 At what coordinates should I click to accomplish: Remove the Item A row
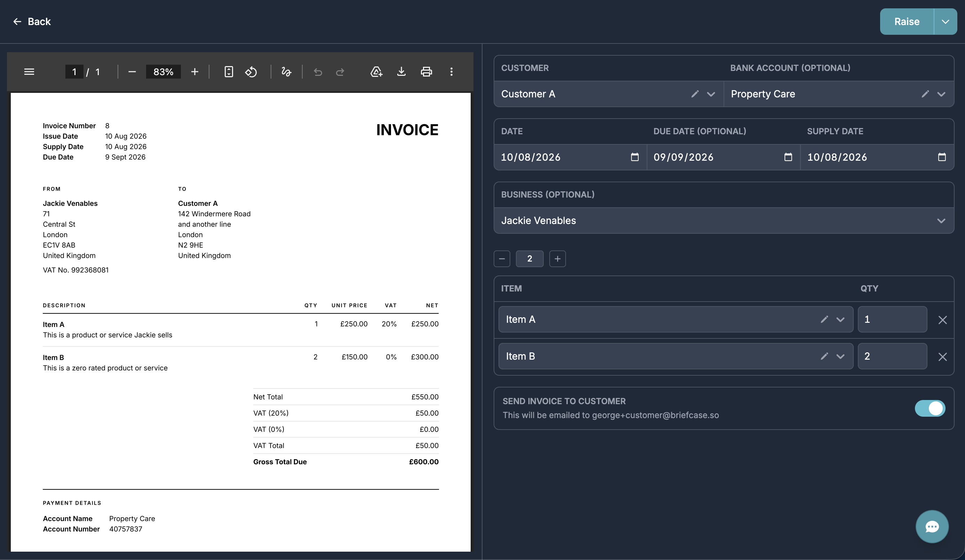click(x=942, y=320)
